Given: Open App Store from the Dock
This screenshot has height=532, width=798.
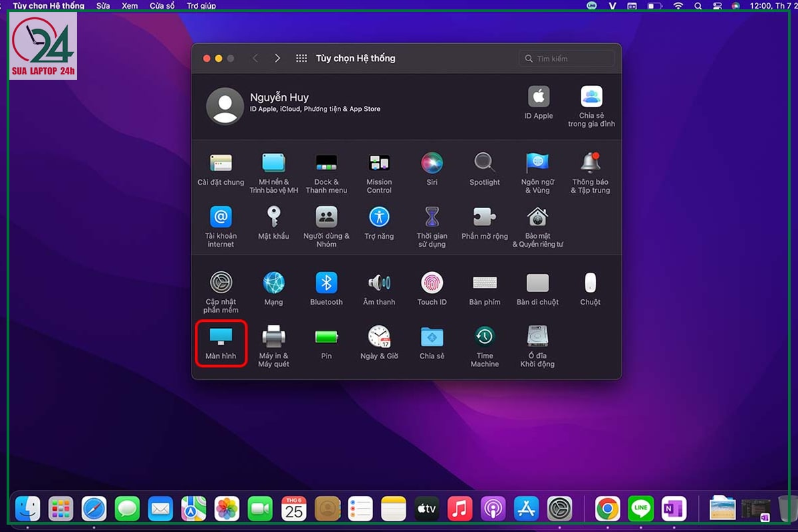Looking at the screenshot, I should pos(527,509).
